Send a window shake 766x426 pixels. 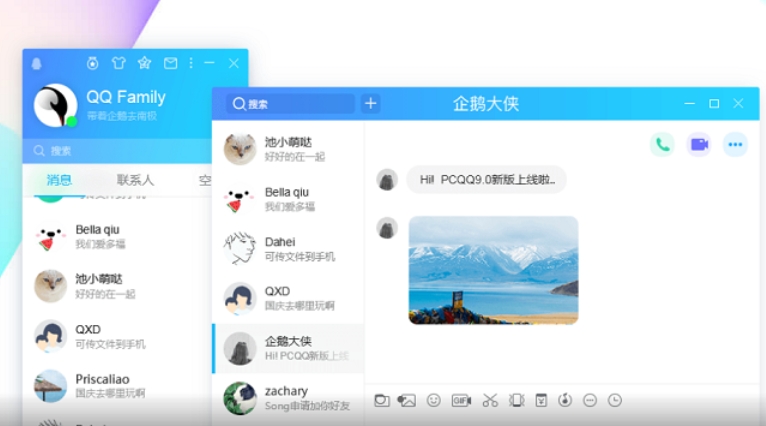[516, 401]
